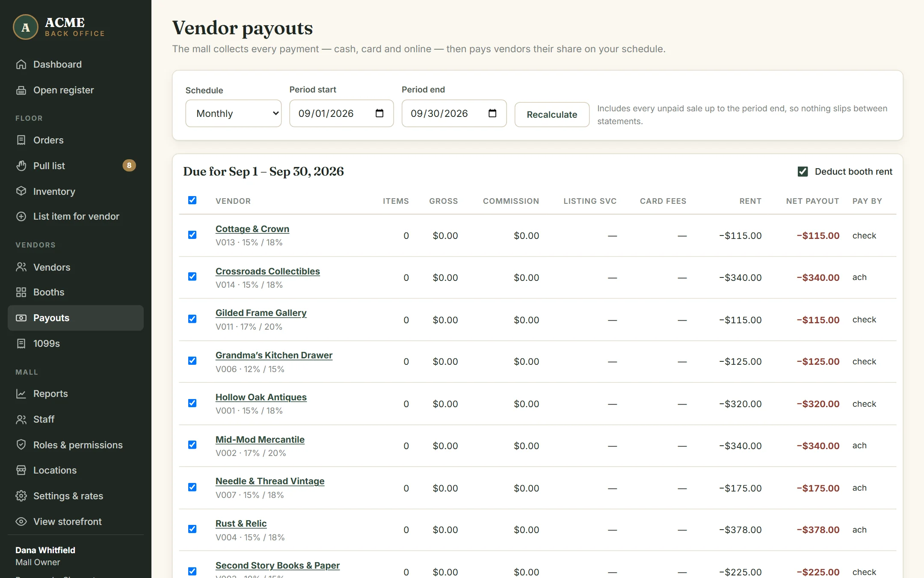This screenshot has height=578, width=924.
Task: Uncheck the Cottage & Crown row
Action: point(192,235)
